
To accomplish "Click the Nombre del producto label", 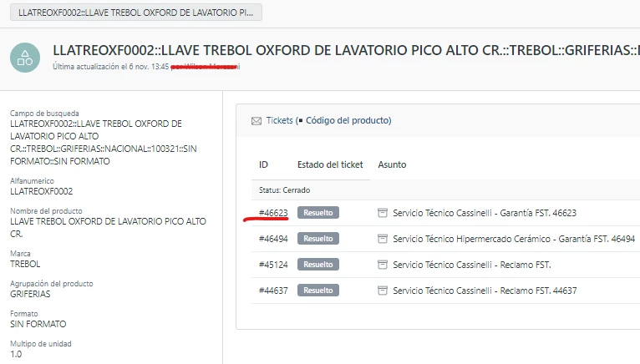I will 46,211.
